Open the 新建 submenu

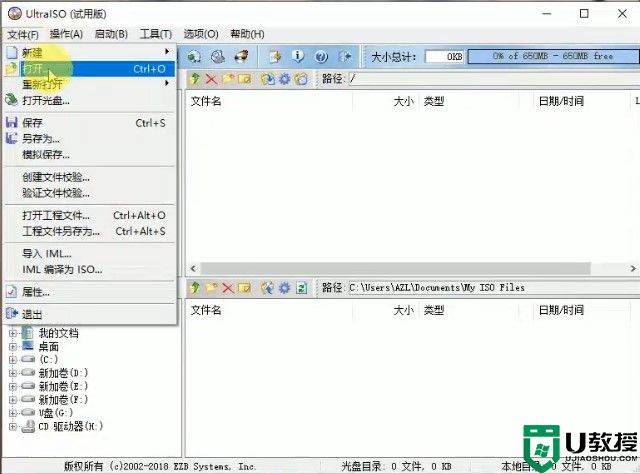90,52
